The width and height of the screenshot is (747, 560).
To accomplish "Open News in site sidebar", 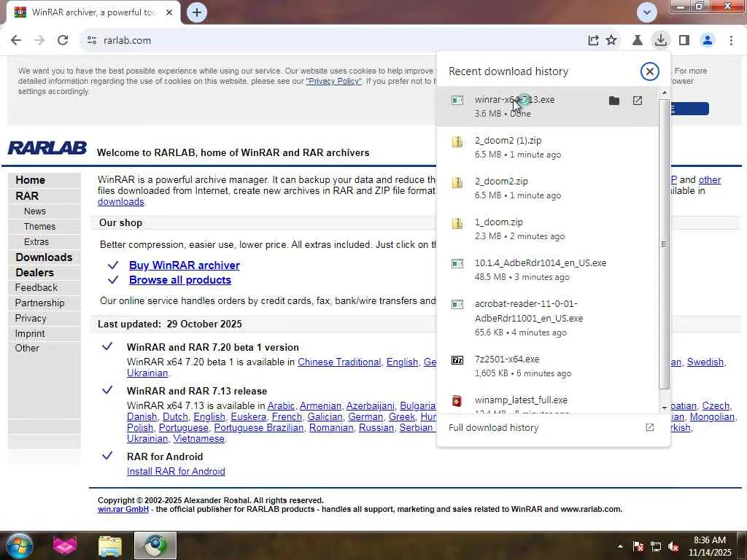I will [x=35, y=211].
